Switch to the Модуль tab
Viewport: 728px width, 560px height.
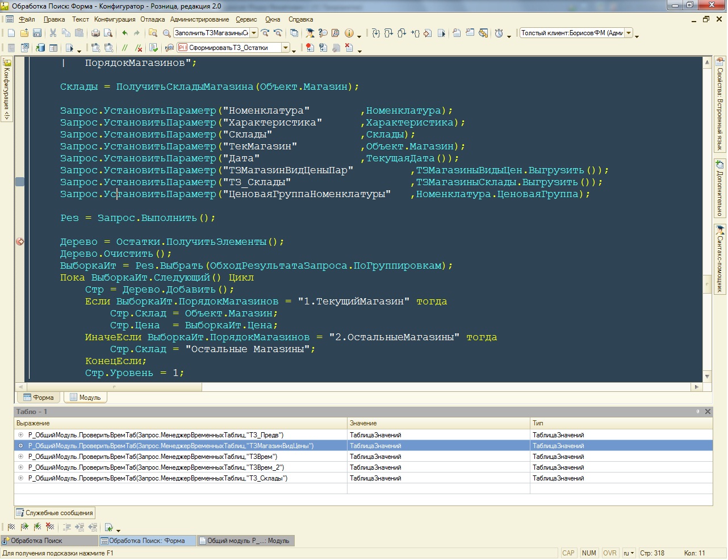pos(85,398)
